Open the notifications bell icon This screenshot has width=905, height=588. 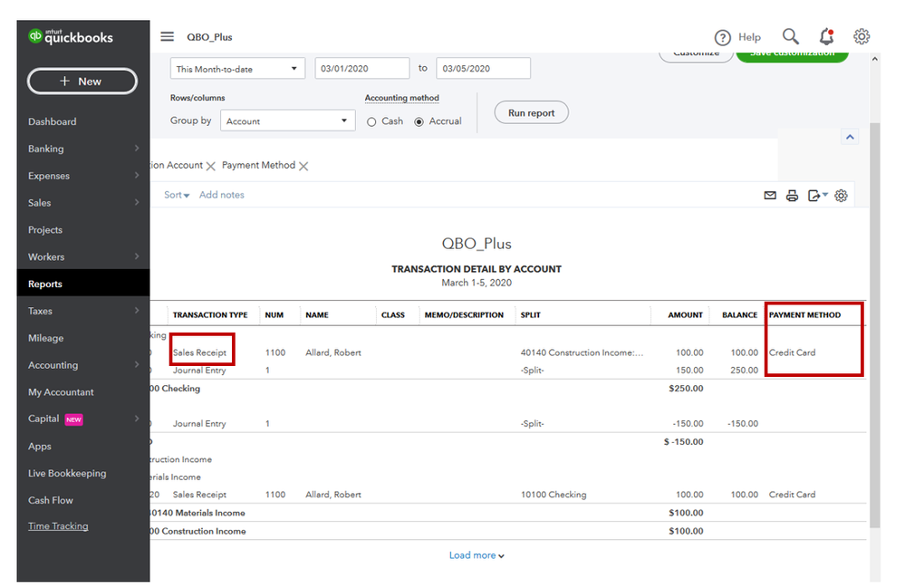[826, 36]
